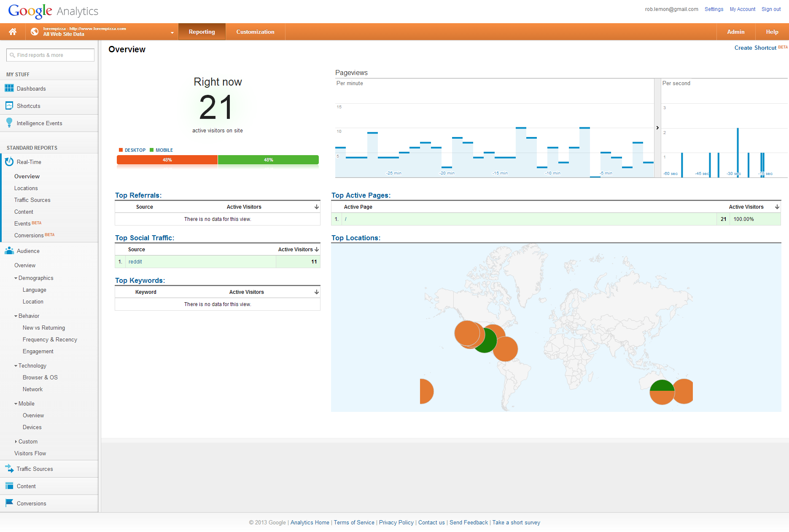The width and height of the screenshot is (789, 532).
Task: Open the Network report
Action: 32,390
